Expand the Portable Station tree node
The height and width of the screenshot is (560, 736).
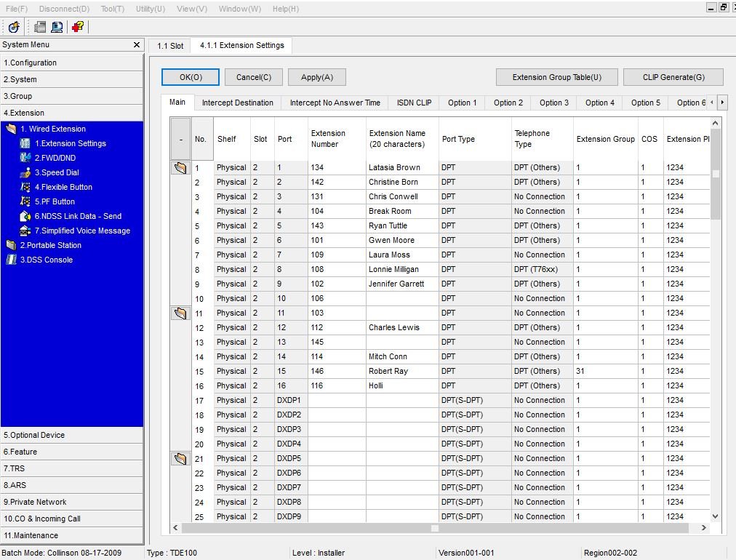click(11, 245)
